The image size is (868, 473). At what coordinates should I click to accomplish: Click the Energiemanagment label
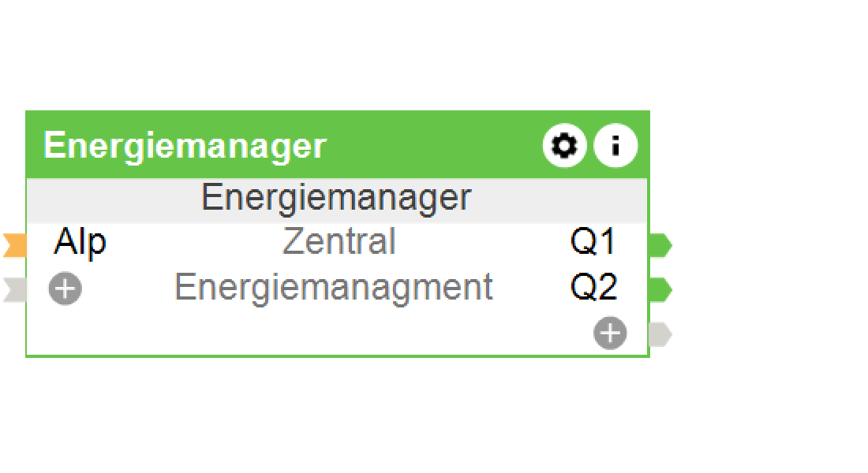333,287
